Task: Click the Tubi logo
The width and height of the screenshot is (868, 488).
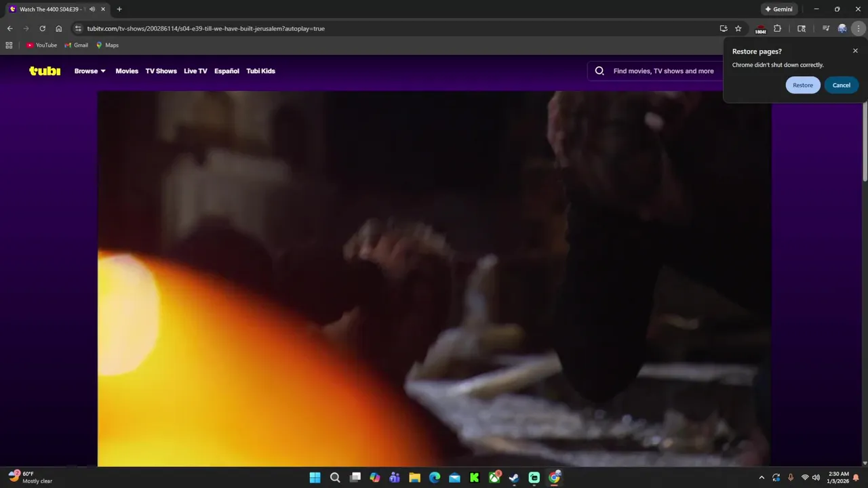Action: [45, 70]
